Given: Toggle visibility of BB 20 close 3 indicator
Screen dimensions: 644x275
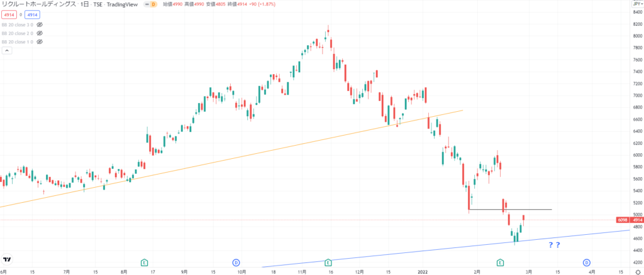Looking at the screenshot, I should (x=40, y=24).
